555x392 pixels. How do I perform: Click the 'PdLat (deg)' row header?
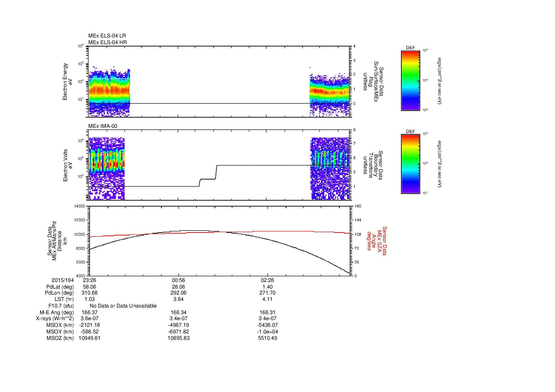click(60, 287)
